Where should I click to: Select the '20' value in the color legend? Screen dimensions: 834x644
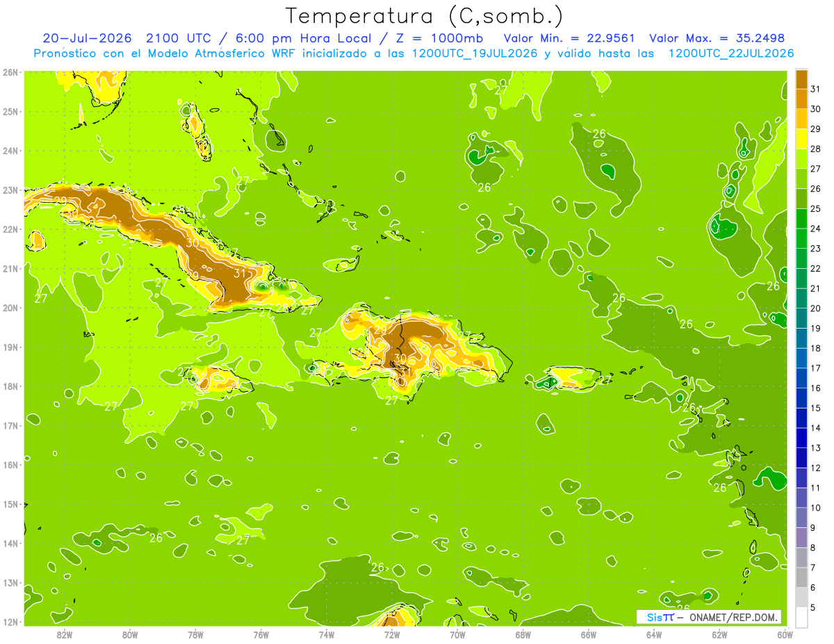tap(816, 308)
